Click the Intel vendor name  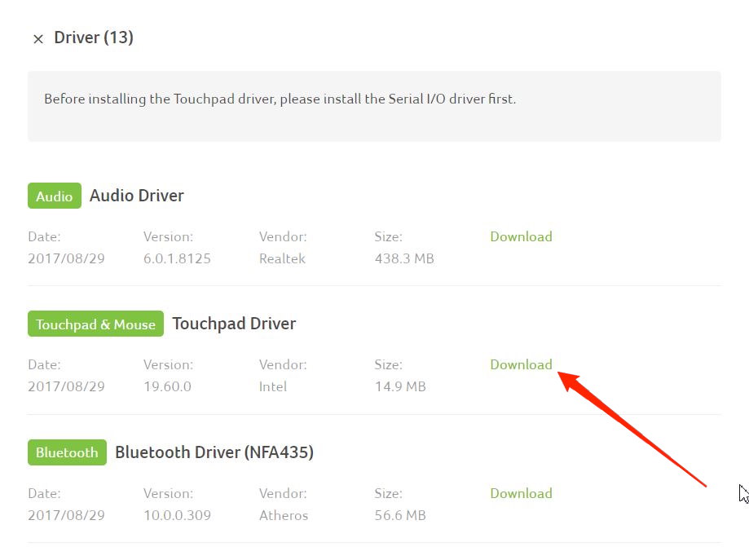(x=273, y=386)
